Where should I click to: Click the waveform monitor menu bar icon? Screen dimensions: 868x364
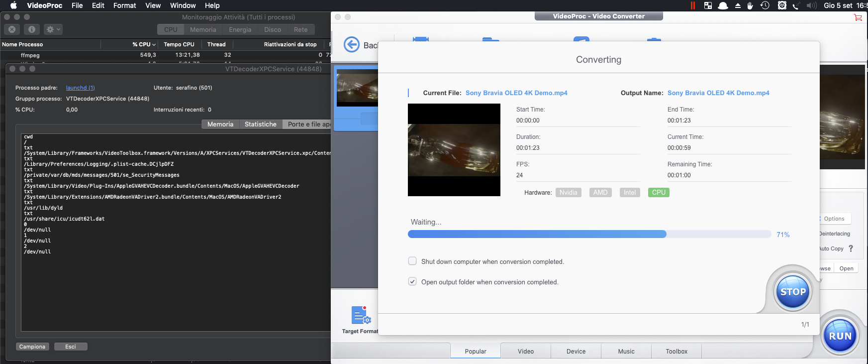pyautogui.click(x=782, y=5)
